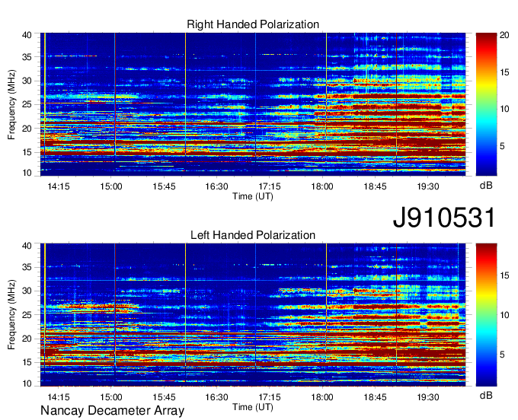Viewport: 518px width, 420px height.
Task: Select the J910531 observation identifier text
Action: (x=444, y=217)
